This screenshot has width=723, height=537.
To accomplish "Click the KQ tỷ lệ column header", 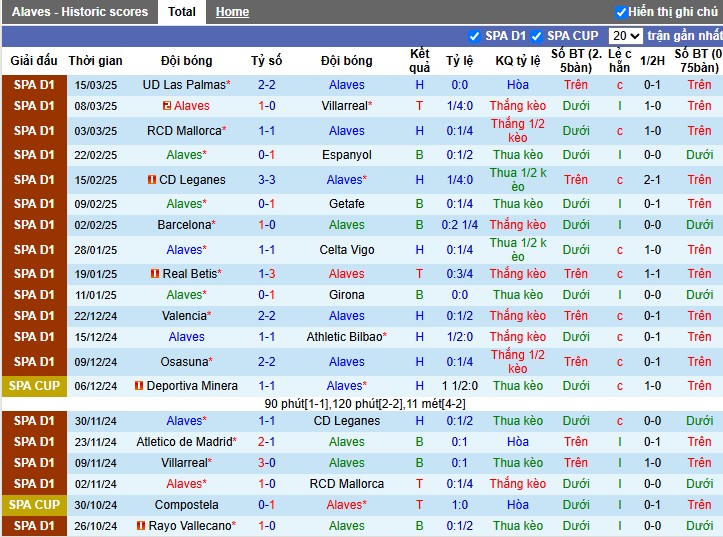I will [x=518, y=61].
